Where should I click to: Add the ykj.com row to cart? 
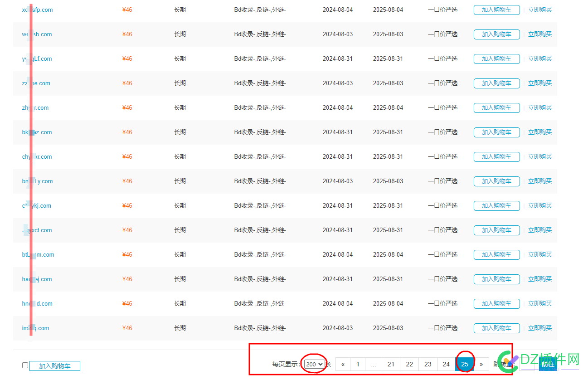pyautogui.click(x=496, y=206)
